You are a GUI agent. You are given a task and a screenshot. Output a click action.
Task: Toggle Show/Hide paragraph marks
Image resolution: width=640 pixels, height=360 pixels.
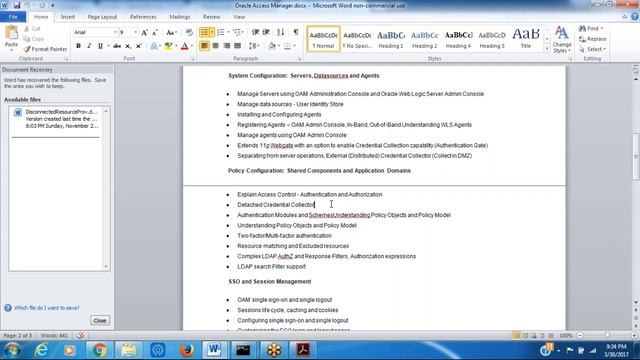pos(296,32)
